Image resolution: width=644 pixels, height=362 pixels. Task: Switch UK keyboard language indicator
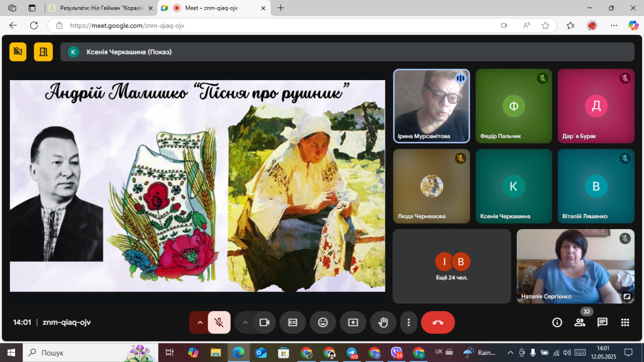[439, 351]
